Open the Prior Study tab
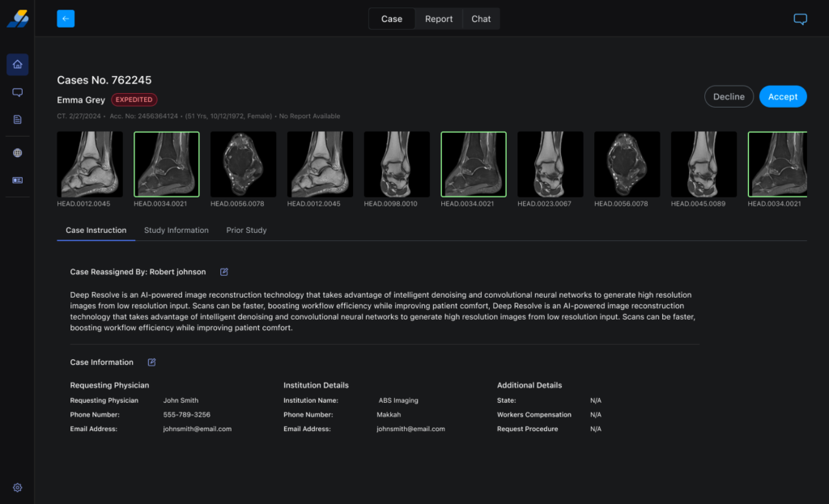829x504 pixels. tap(246, 231)
